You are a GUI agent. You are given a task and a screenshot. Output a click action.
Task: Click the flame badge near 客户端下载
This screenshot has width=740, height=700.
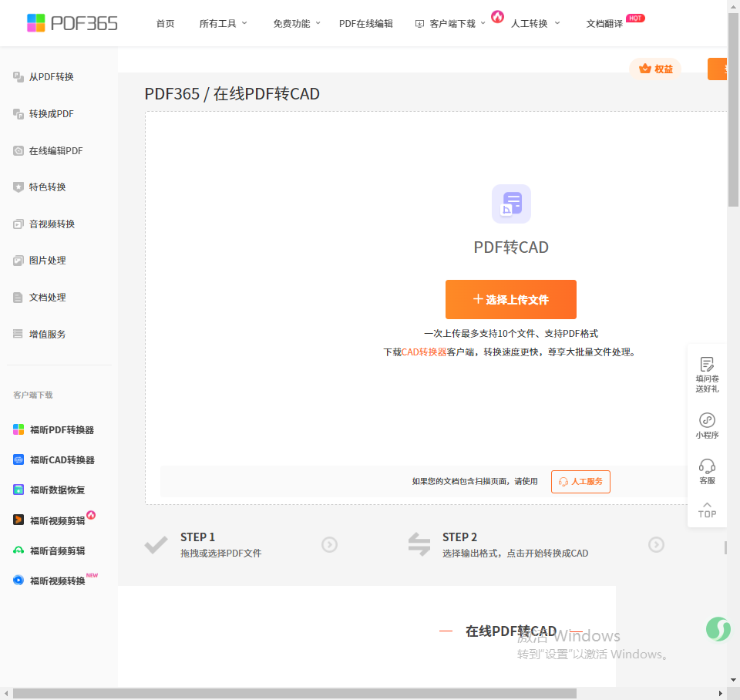(x=497, y=17)
